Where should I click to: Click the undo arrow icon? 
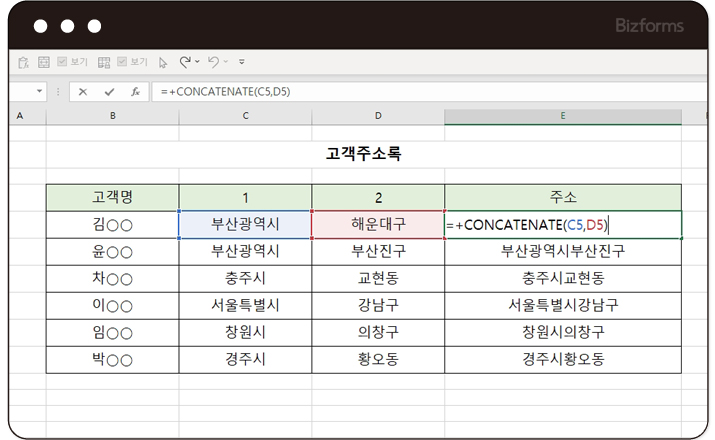tap(214, 62)
